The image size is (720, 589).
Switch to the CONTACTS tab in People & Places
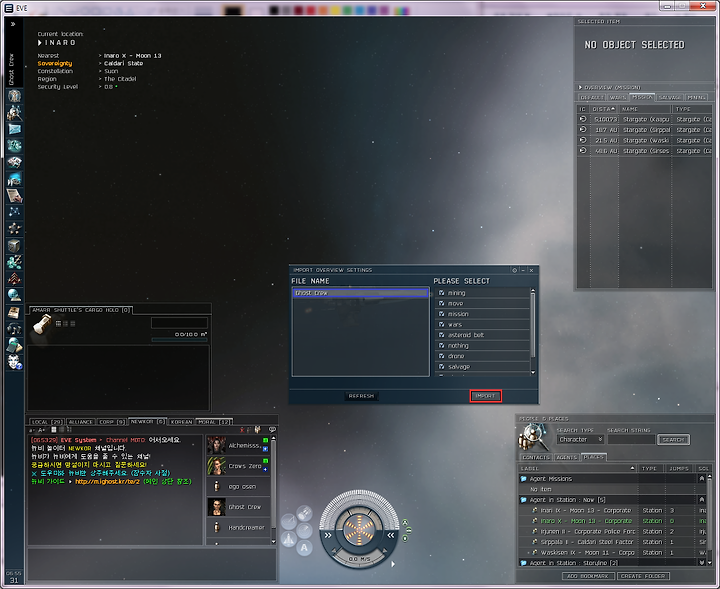536,457
